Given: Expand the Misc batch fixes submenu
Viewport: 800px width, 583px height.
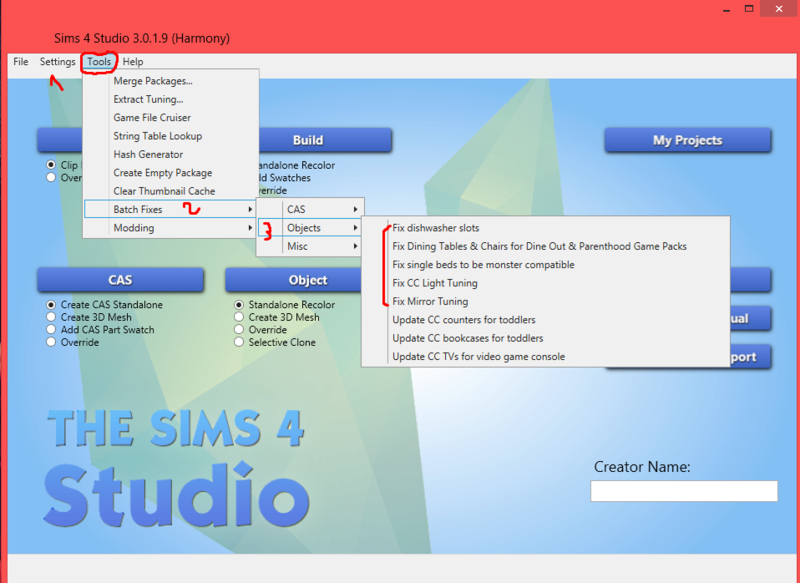Looking at the screenshot, I should [310, 246].
